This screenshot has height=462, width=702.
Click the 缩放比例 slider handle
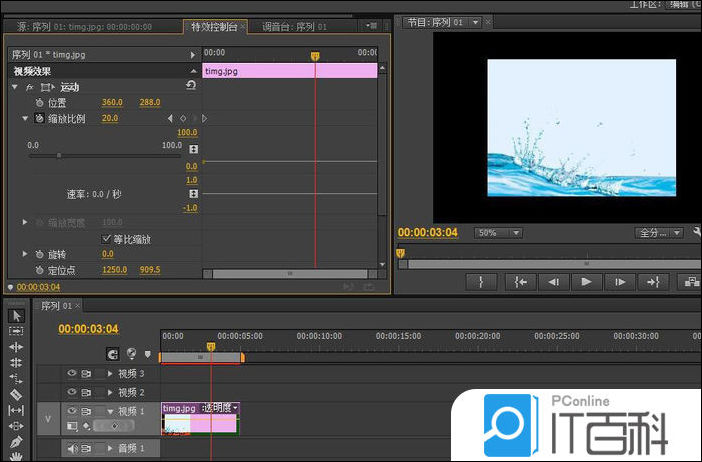tap(59, 155)
